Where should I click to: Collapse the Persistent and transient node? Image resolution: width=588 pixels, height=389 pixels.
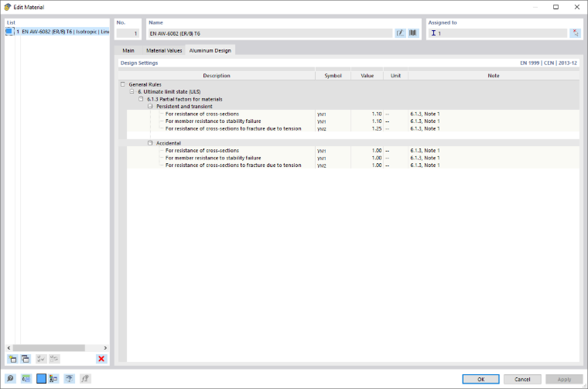(x=150, y=106)
